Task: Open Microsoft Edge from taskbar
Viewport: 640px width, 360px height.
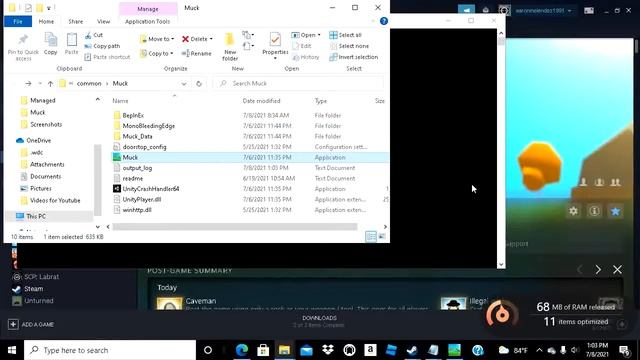Action: pyautogui.click(x=242, y=350)
